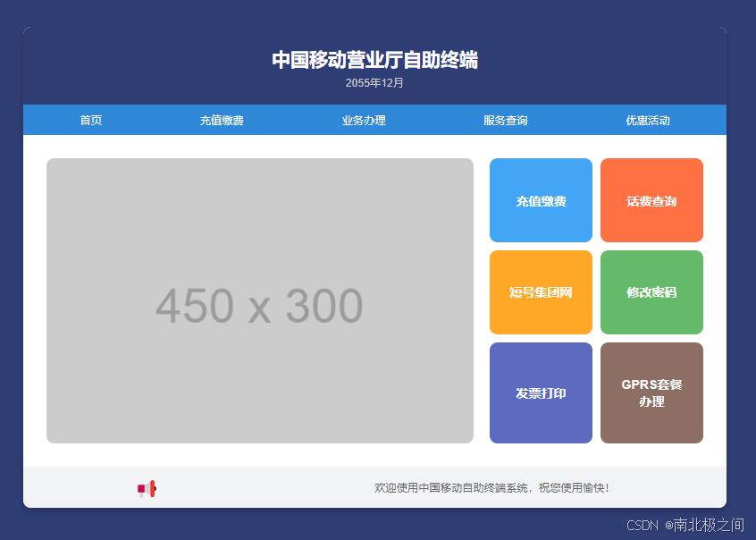Image resolution: width=756 pixels, height=540 pixels.
Task: Choose the brown GPRS套餐办理 tile
Action: coord(651,392)
